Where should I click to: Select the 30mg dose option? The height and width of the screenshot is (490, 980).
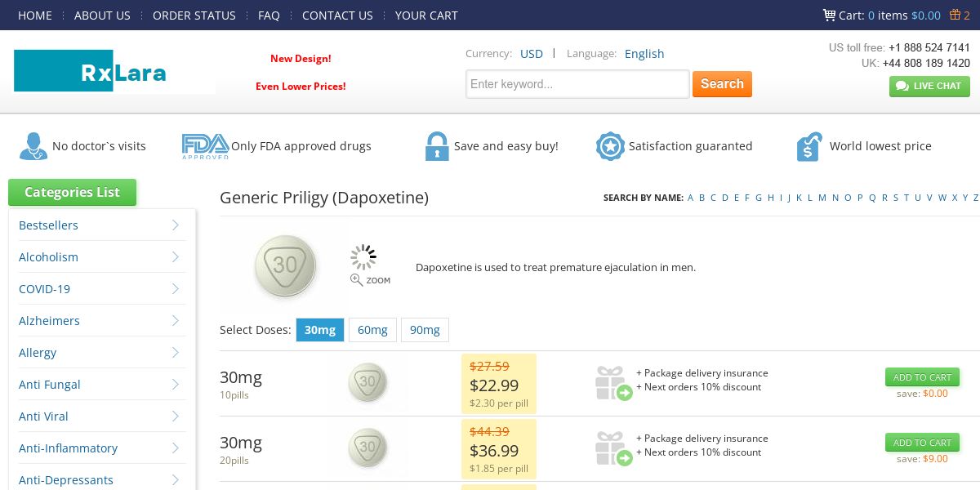click(320, 330)
